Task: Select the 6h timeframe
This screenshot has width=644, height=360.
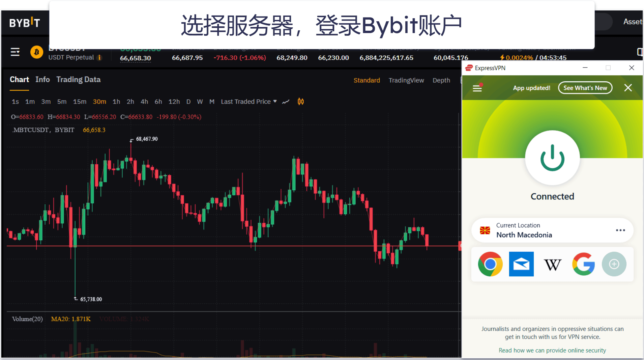Action: pyautogui.click(x=158, y=102)
